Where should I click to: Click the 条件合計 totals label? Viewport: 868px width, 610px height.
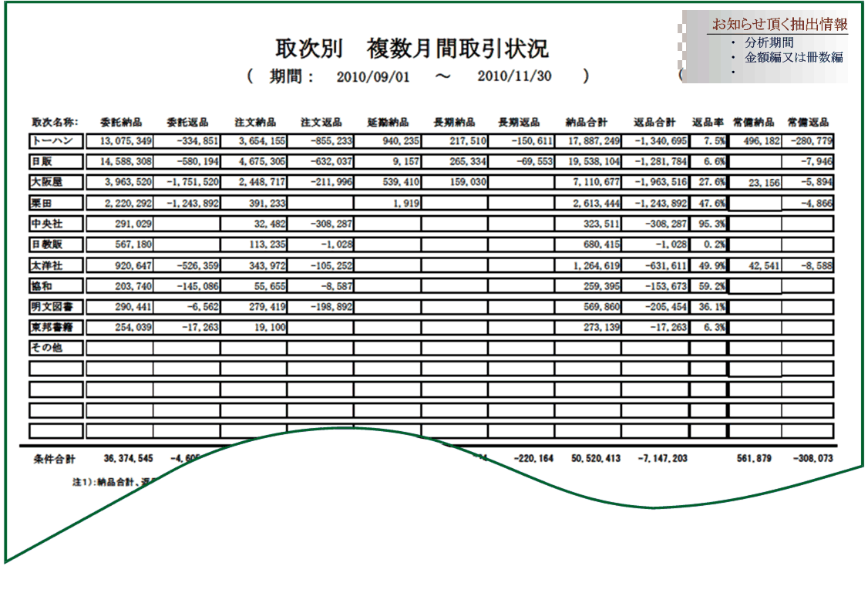(54, 459)
